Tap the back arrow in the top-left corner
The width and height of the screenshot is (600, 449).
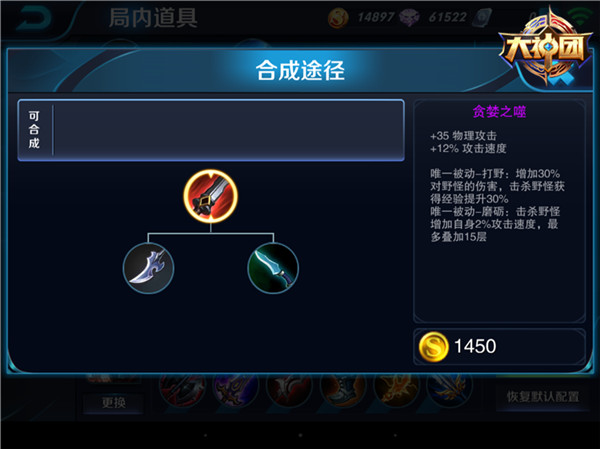(34, 19)
